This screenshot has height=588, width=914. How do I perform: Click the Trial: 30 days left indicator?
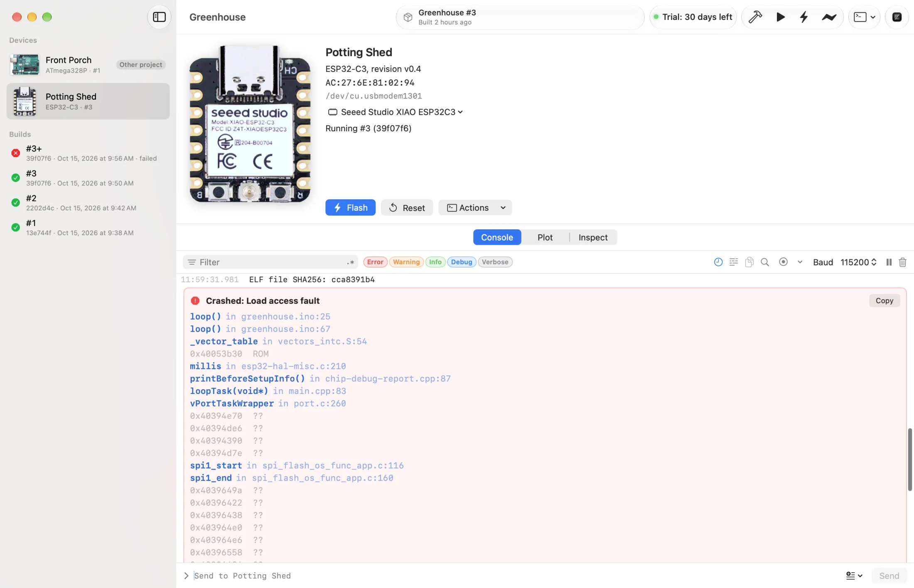(x=693, y=17)
